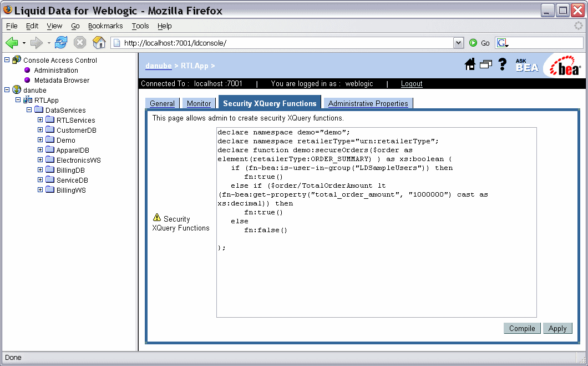Select the ServiceDB tree item label
This screenshot has width=588, height=366.
click(x=72, y=180)
